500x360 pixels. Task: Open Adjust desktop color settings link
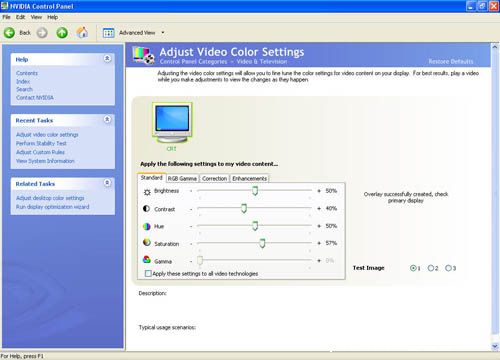tap(50, 198)
